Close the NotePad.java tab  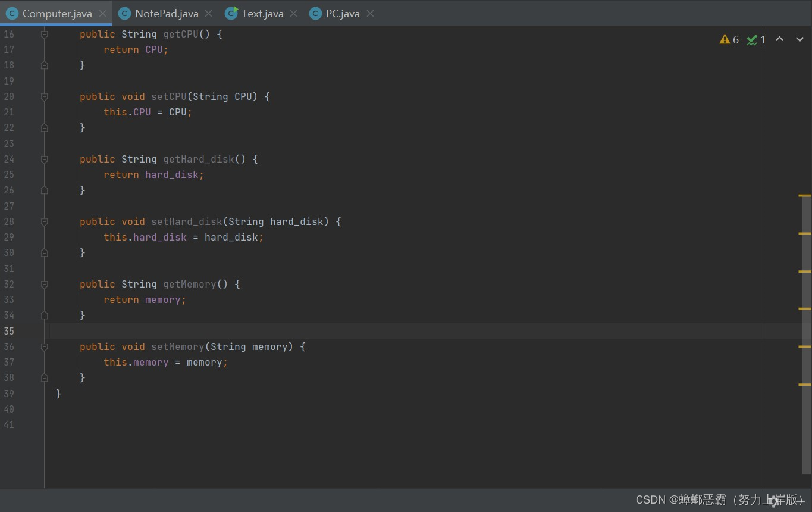[x=208, y=13]
